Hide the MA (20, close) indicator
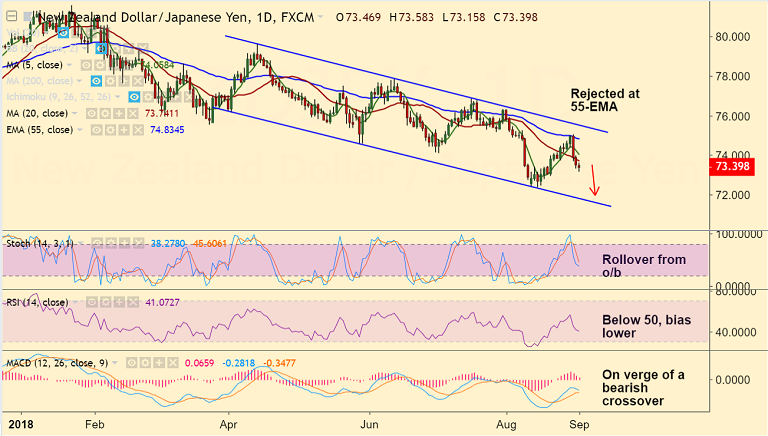This screenshot has width=768, height=436. (92, 114)
